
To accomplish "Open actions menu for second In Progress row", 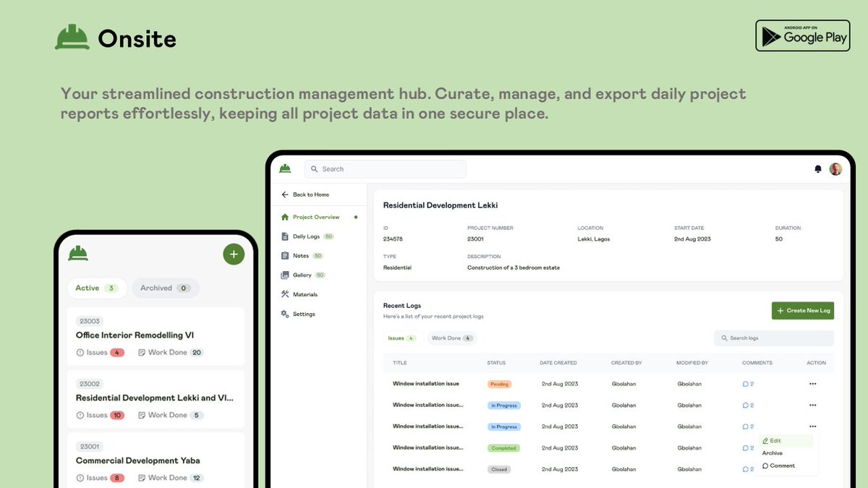I will pos(813,427).
